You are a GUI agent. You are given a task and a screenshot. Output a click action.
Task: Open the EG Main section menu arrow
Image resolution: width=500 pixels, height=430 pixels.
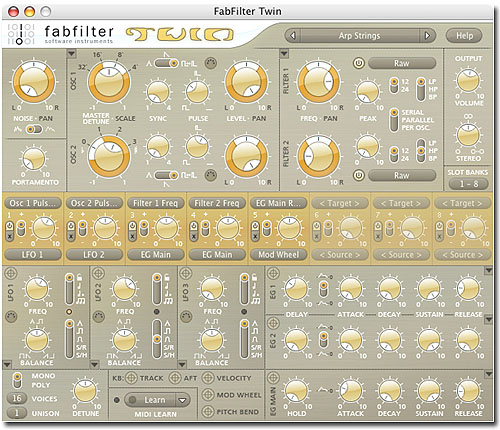tap(488, 374)
